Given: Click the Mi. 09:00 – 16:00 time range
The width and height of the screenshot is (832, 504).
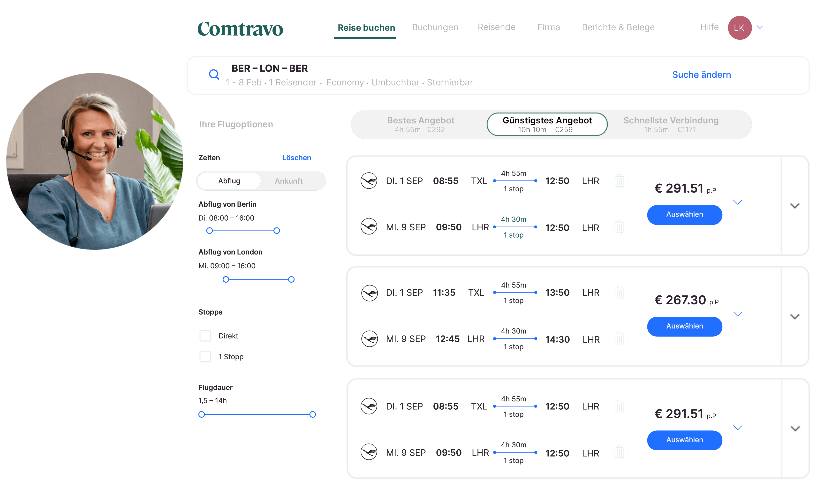Looking at the screenshot, I should [227, 266].
